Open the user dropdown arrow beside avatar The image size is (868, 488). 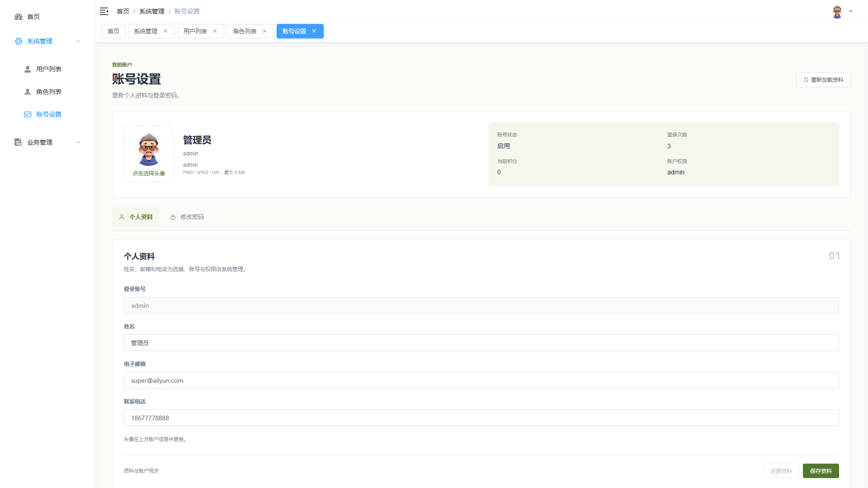click(851, 12)
